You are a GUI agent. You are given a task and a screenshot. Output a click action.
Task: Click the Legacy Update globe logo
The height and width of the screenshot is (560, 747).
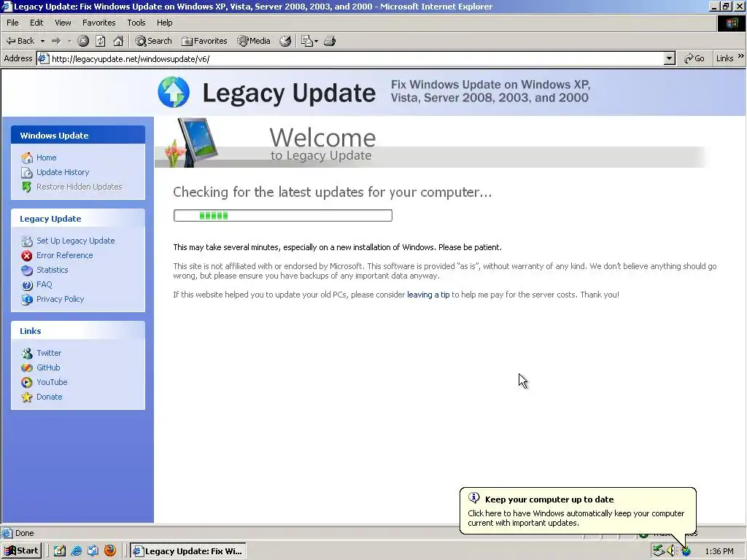pyautogui.click(x=174, y=92)
